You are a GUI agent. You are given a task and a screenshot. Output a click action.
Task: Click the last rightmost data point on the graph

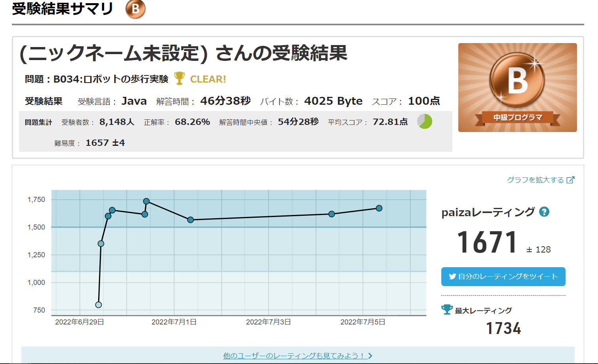(x=379, y=208)
